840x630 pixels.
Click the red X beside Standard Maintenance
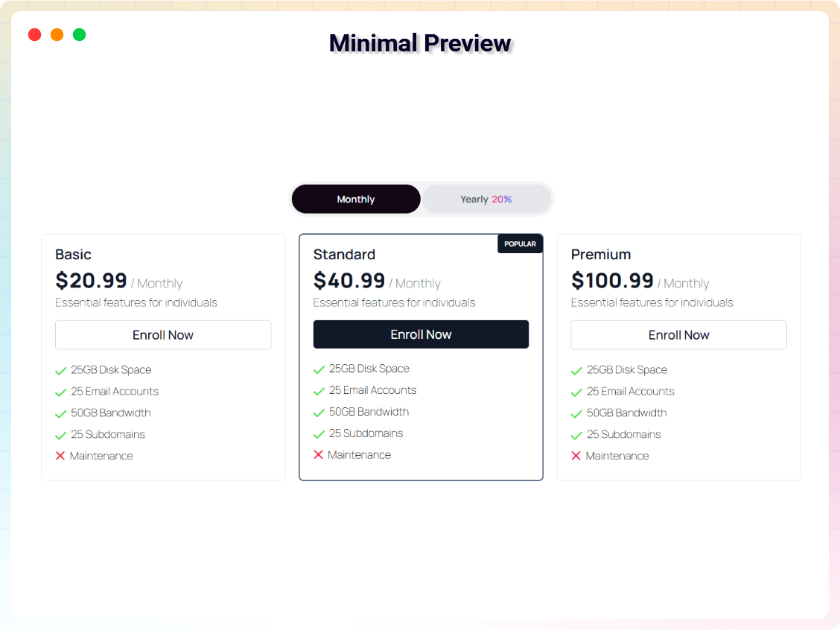319,454
